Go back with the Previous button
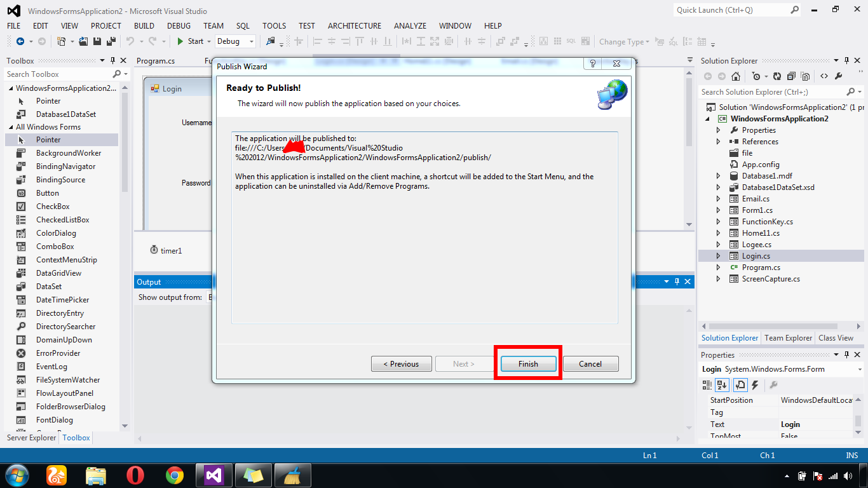This screenshot has height=488, width=868. 401,364
